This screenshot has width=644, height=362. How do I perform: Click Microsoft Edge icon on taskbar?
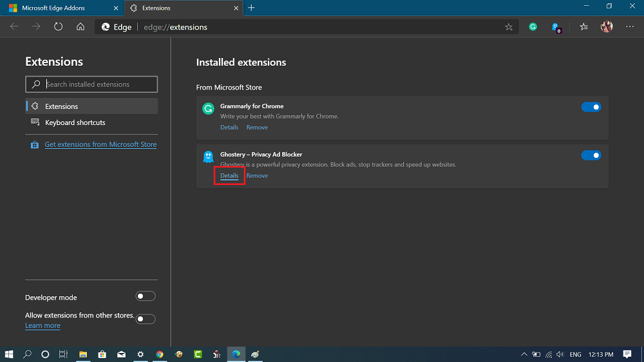236,354
